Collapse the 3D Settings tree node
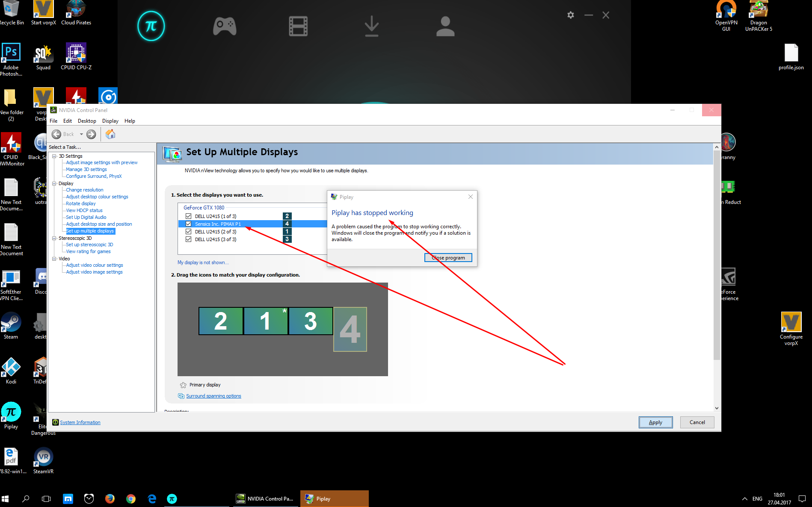812x507 pixels. tap(54, 156)
